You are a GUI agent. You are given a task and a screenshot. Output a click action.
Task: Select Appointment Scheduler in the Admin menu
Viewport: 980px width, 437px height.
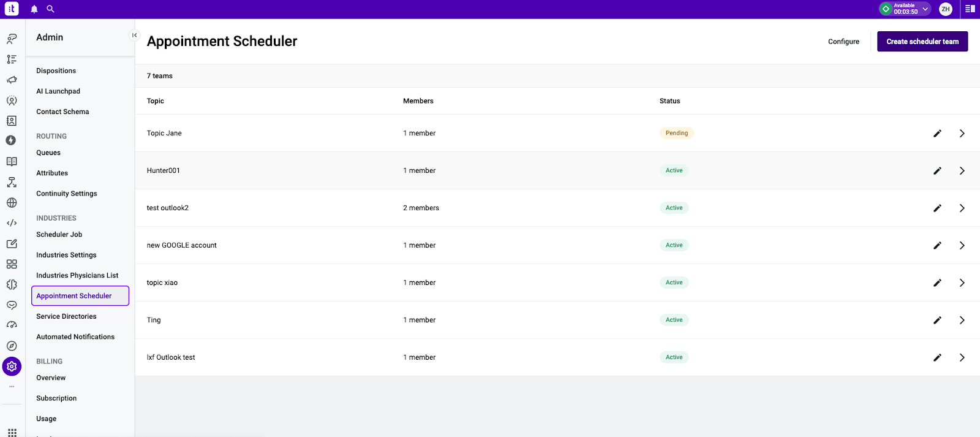[x=74, y=295]
